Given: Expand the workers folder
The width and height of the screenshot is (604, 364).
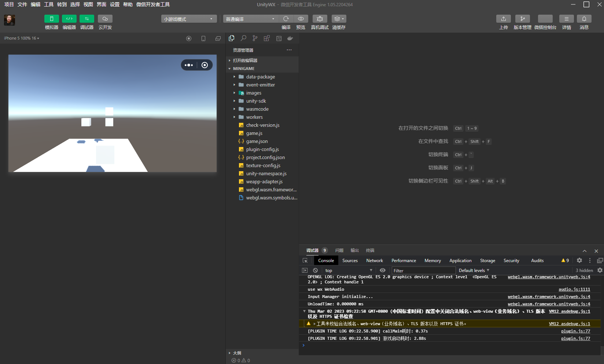Looking at the screenshot, I should pyautogui.click(x=262, y=117).
